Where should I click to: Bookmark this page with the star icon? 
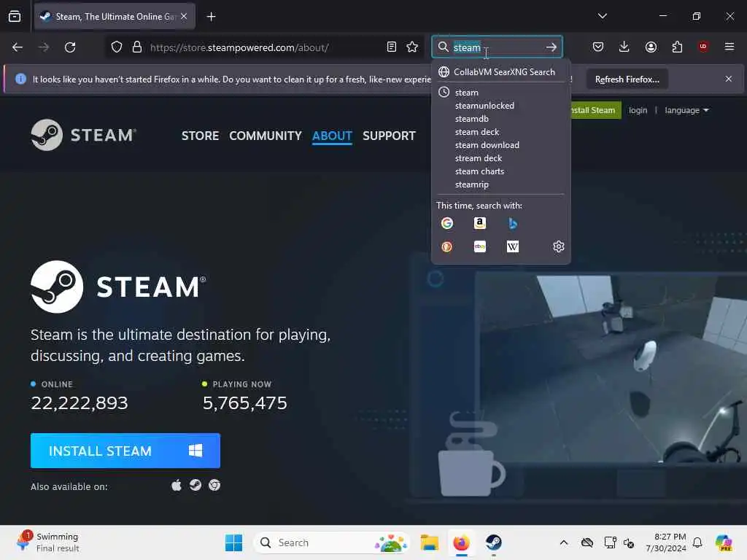[412, 47]
